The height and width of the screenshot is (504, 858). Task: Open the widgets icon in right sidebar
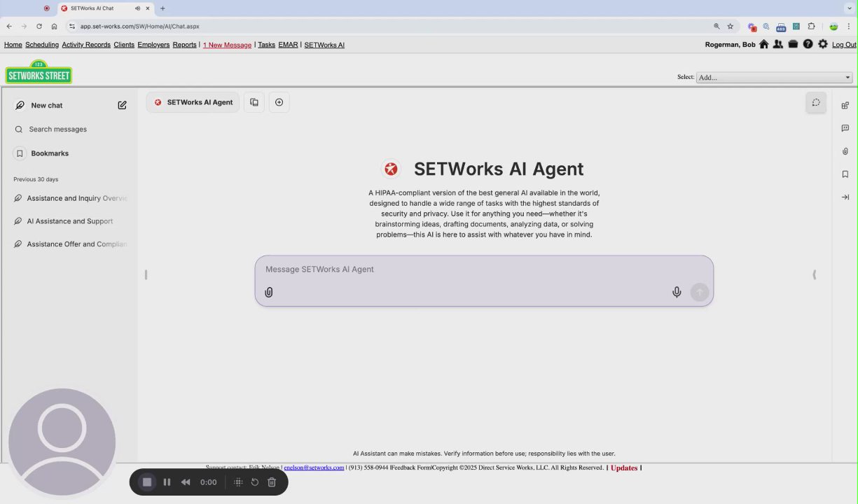(x=845, y=106)
